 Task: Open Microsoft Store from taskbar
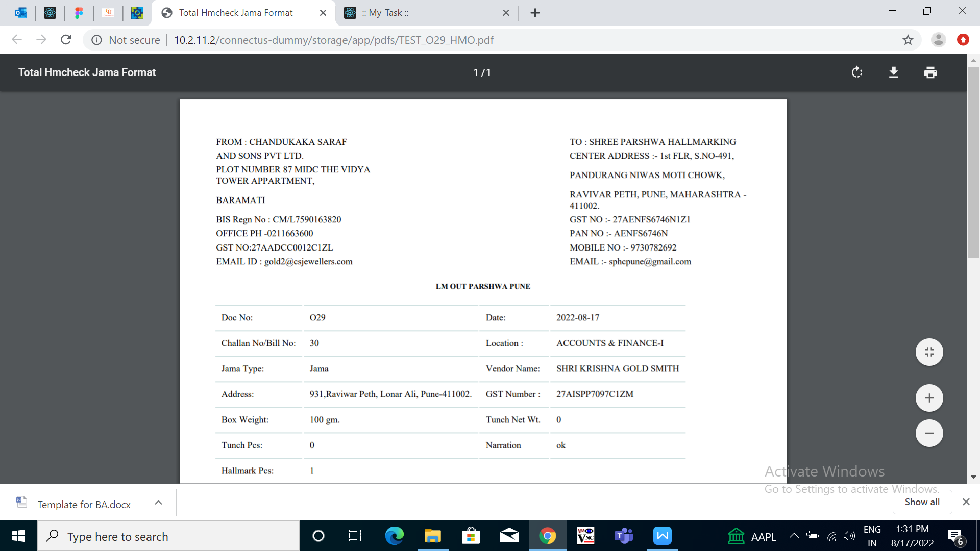tap(471, 536)
